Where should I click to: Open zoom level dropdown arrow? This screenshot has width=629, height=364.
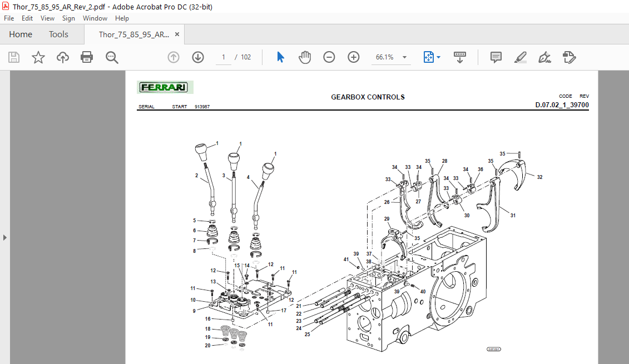pyautogui.click(x=404, y=57)
